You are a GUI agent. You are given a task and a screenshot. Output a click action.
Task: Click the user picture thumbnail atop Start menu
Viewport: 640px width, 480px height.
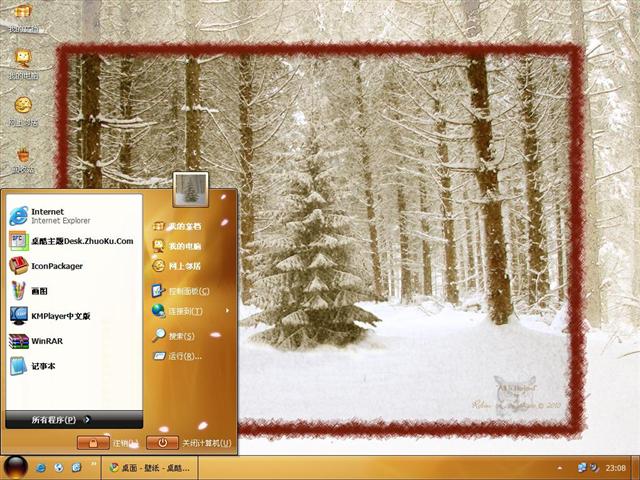point(191,189)
